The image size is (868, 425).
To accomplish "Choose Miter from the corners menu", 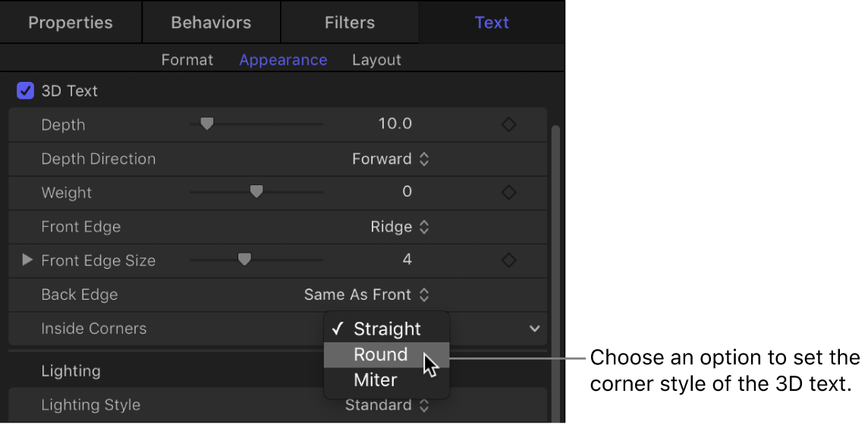I will (376, 380).
